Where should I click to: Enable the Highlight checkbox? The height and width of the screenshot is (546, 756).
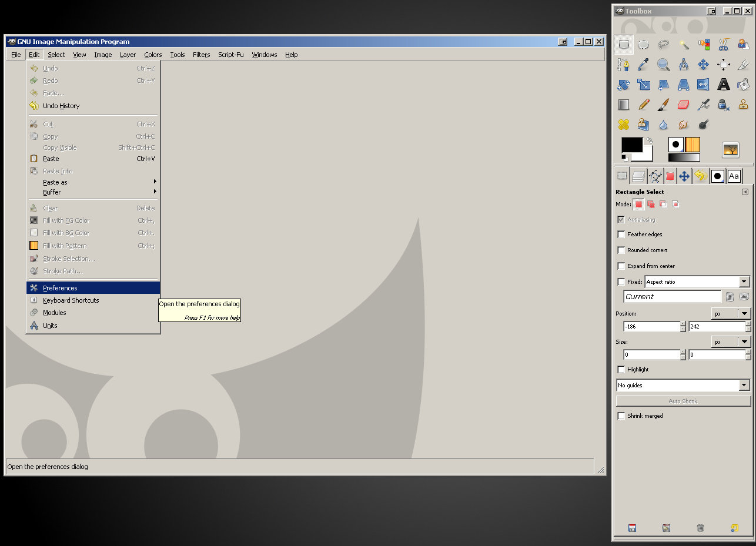tap(621, 369)
